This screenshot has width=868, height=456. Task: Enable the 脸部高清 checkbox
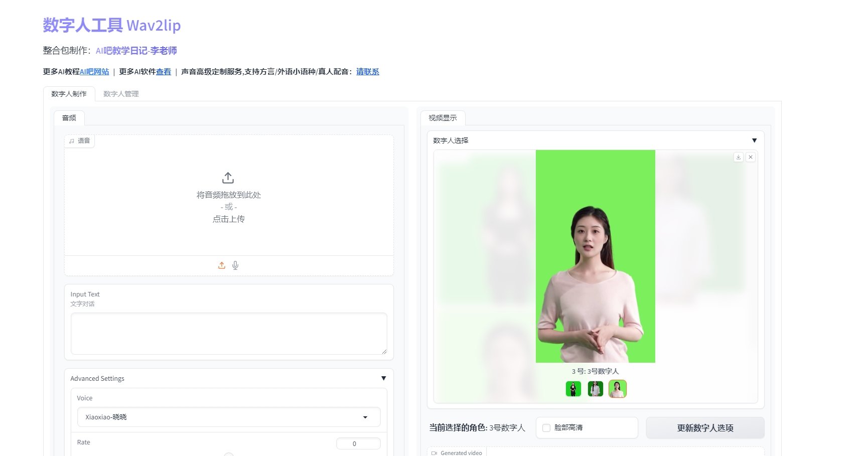coord(546,427)
